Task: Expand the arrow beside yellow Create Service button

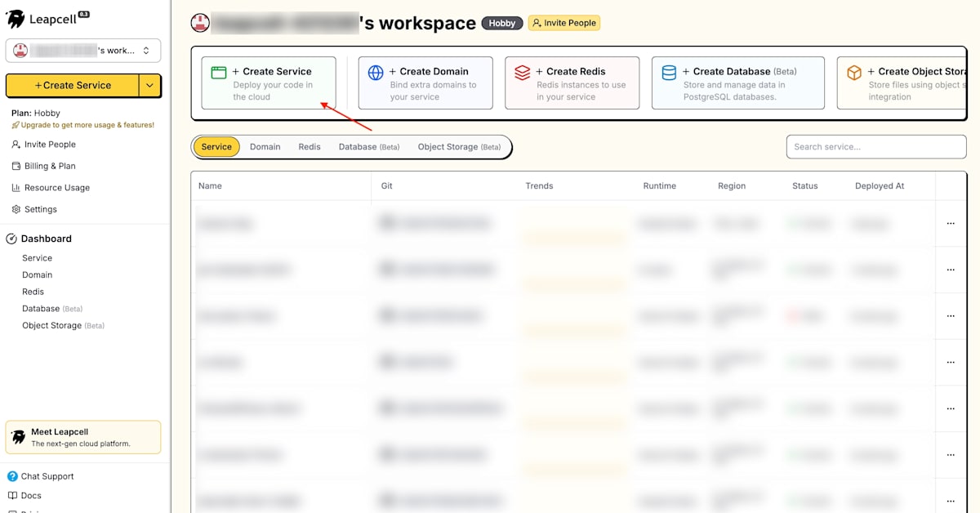Action: click(149, 85)
